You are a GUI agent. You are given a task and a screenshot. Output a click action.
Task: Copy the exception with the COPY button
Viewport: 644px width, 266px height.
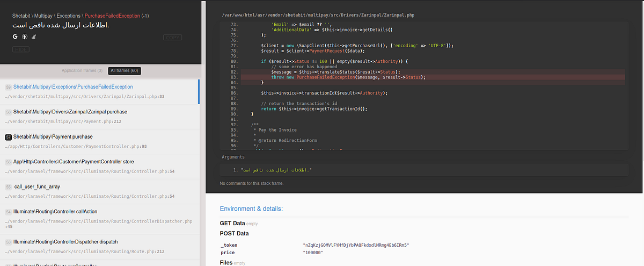pyautogui.click(x=172, y=38)
